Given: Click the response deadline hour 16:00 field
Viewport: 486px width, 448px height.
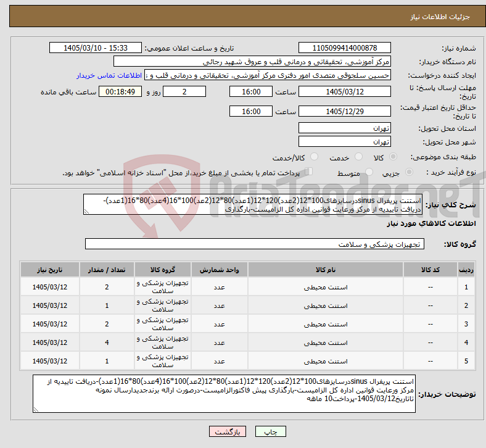Looking at the screenshot, I should tap(251, 92).
